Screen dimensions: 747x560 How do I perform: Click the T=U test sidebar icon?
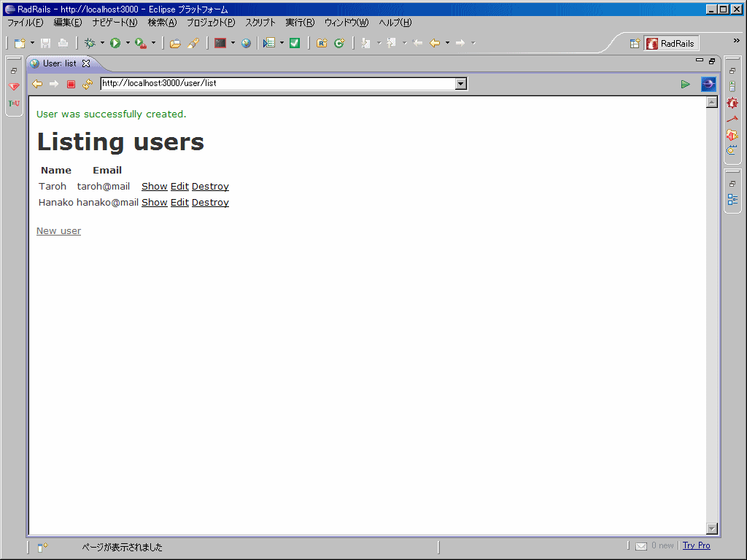tap(14, 104)
